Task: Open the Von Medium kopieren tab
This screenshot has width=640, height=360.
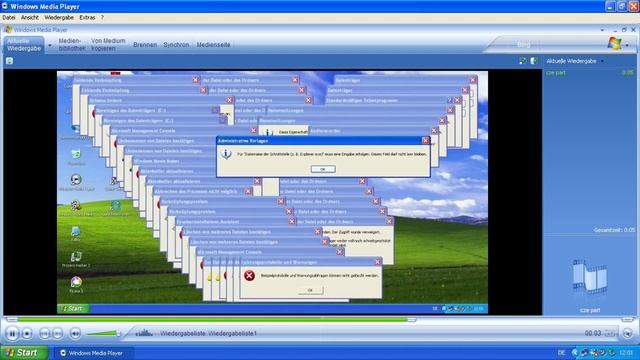Action: (108, 44)
